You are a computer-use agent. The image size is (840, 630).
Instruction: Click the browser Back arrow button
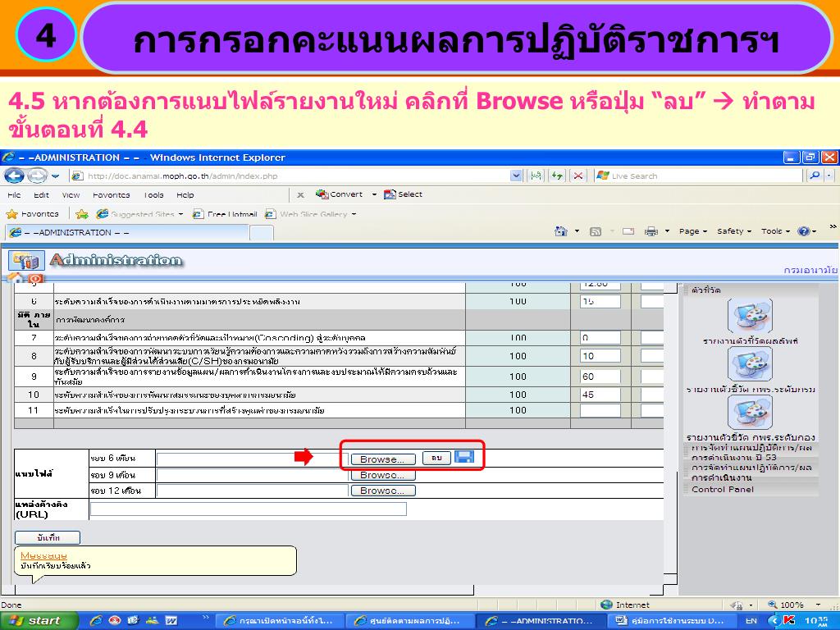[15, 176]
